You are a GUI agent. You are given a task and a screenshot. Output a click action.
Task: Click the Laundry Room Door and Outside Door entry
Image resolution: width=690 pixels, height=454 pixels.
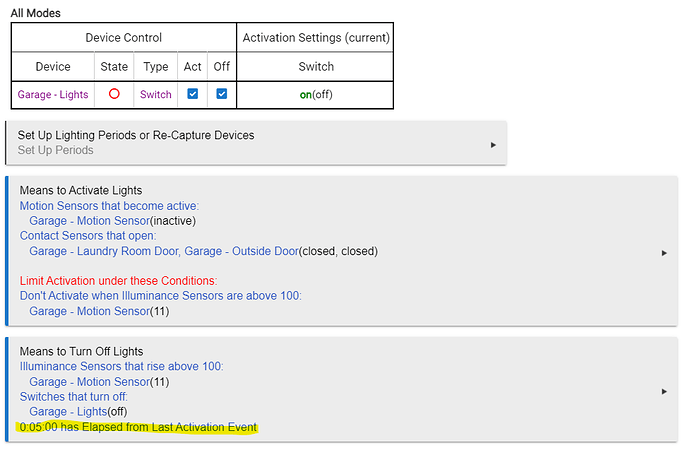203,252
